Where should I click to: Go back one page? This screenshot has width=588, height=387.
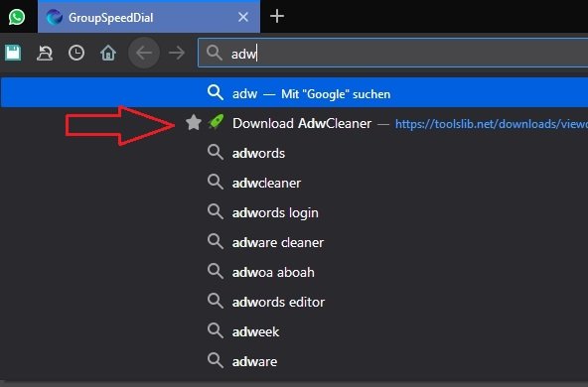144,53
